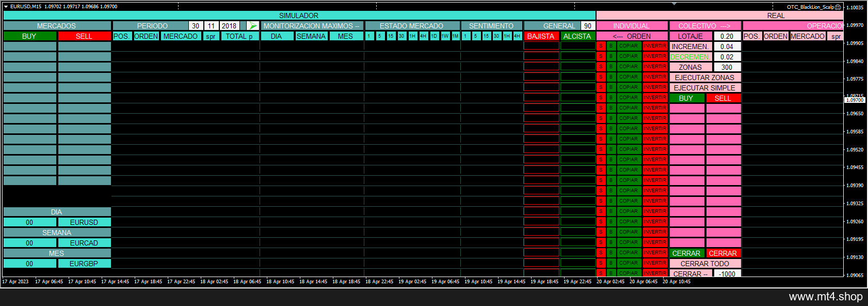Select the SIMULADOR header bar
Image resolution: width=868 pixels, height=306 pixels.
[299, 16]
